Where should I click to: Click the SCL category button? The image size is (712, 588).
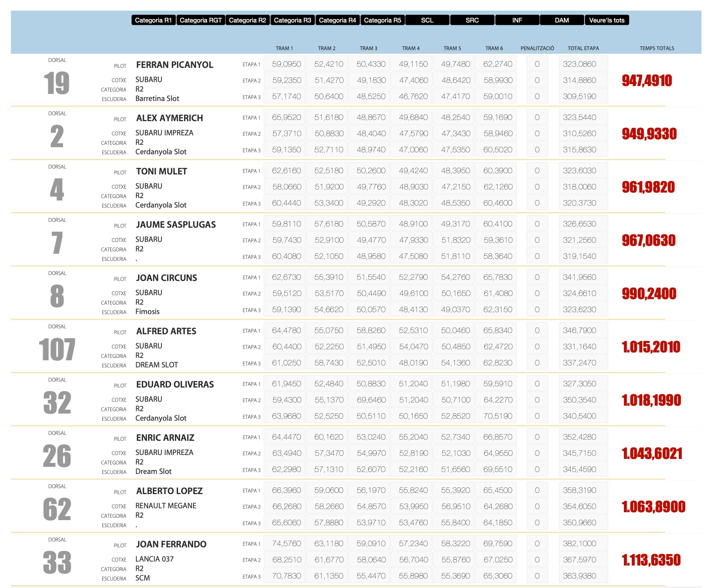point(427,20)
